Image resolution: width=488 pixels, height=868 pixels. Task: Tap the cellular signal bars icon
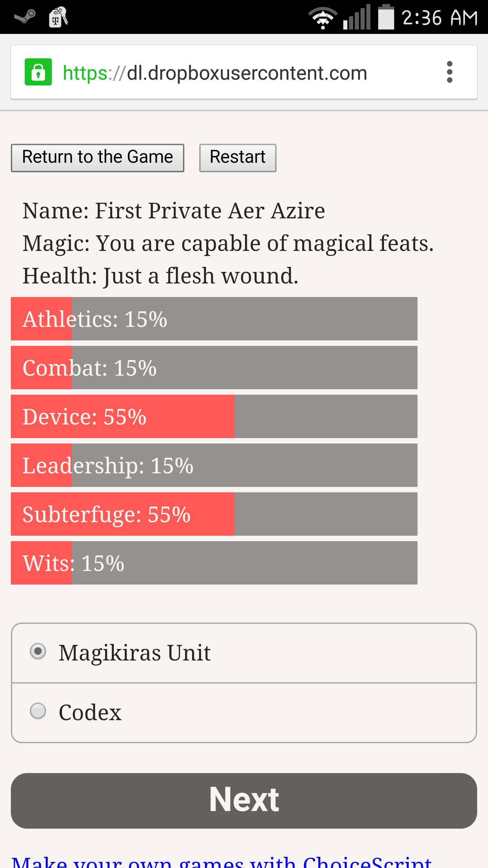point(357,18)
